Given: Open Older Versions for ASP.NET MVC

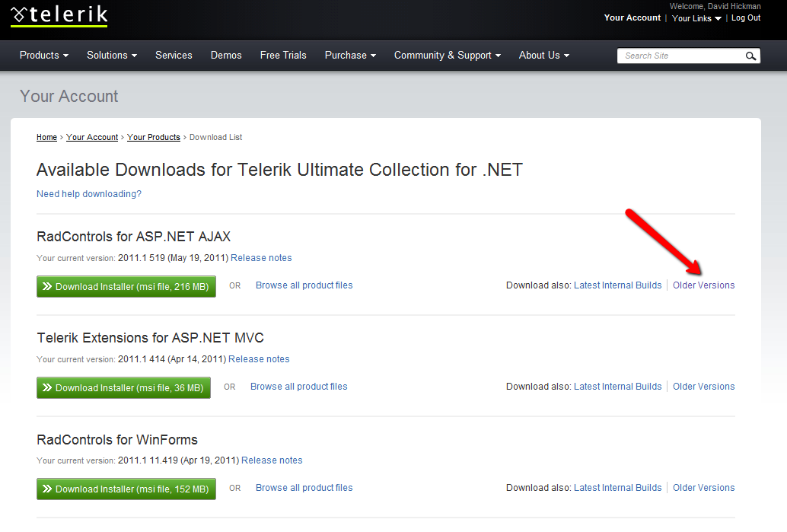Looking at the screenshot, I should [704, 387].
